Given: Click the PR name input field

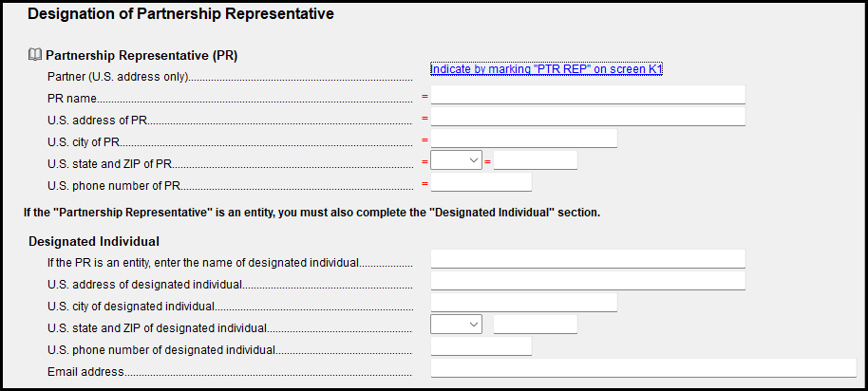Looking at the screenshot, I should [588, 95].
